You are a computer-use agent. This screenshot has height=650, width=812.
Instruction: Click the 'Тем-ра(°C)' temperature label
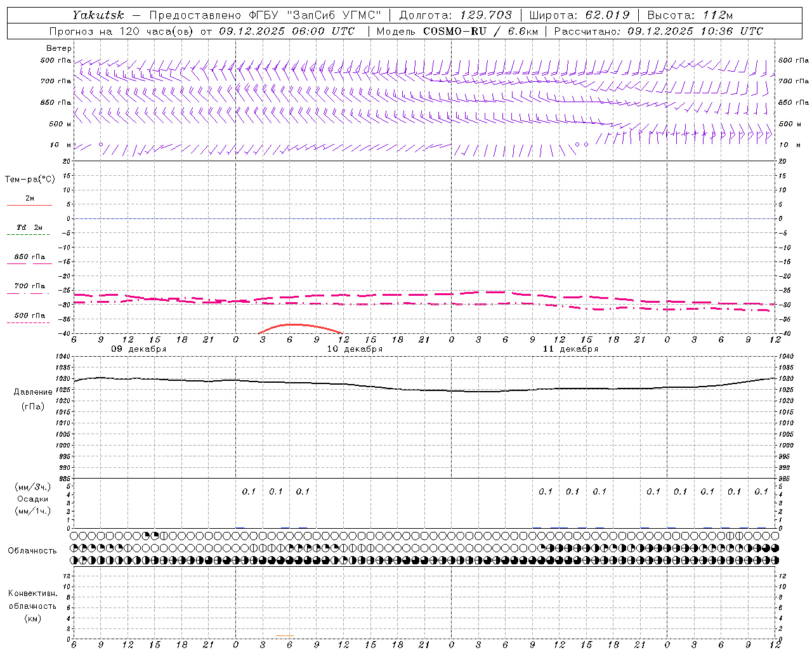tap(30, 180)
